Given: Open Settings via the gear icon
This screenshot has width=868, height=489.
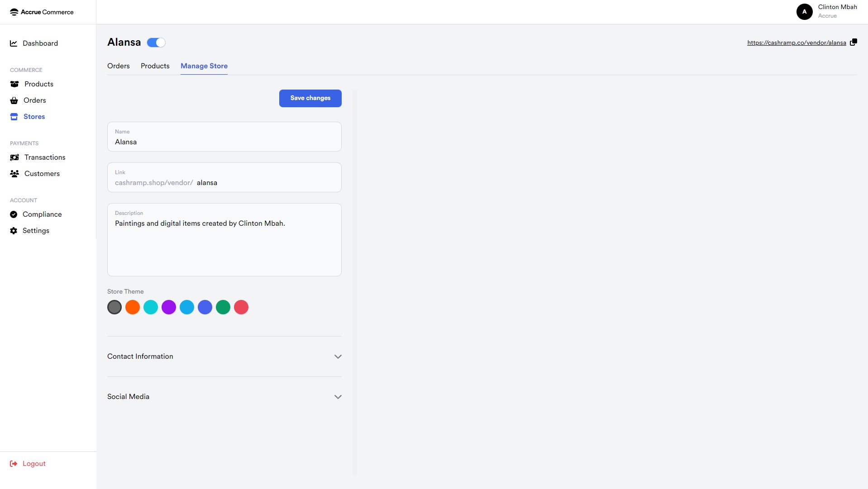Looking at the screenshot, I should 14,231.
